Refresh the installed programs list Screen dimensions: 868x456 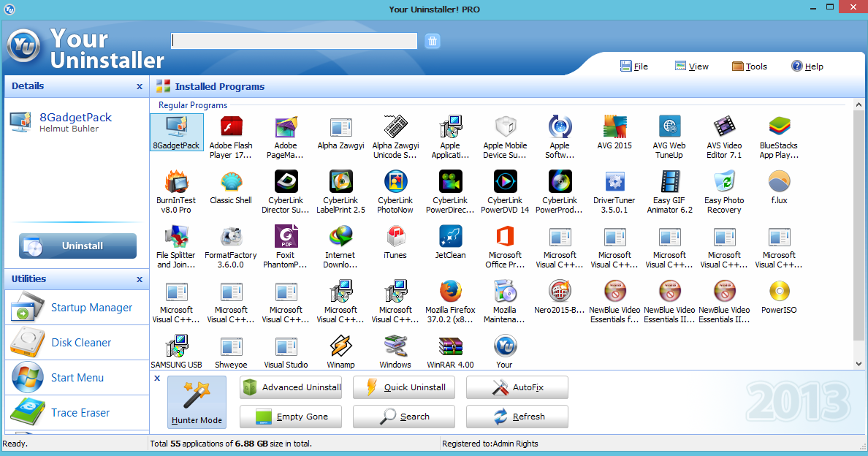pyautogui.click(x=517, y=417)
